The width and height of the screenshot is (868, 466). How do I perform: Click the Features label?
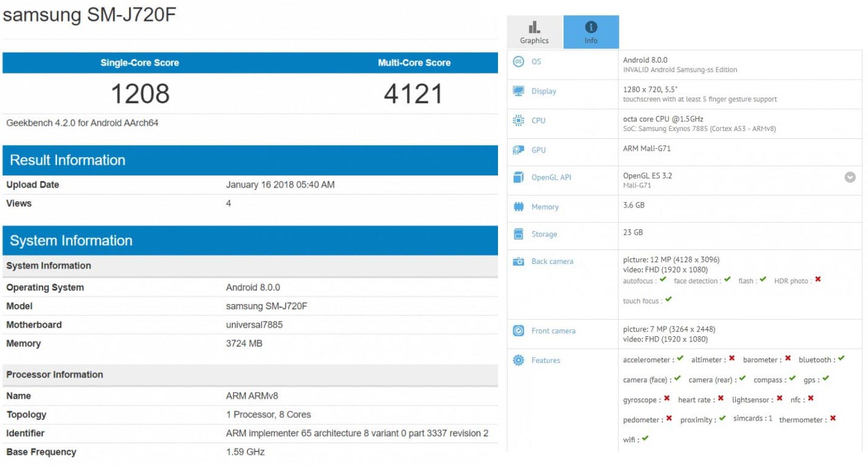[546, 360]
